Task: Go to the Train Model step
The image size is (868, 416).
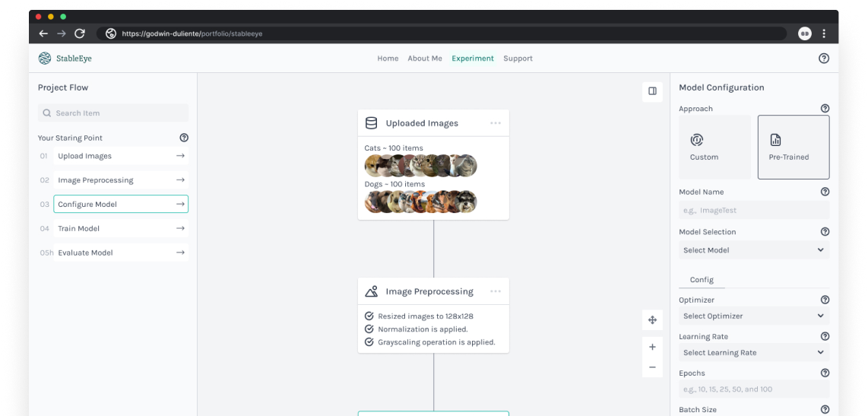Action: (120, 228)
